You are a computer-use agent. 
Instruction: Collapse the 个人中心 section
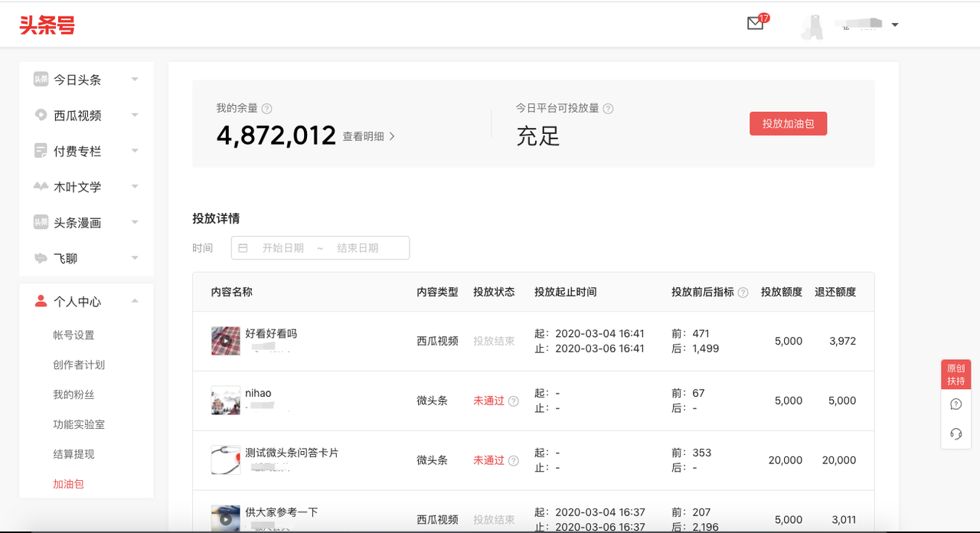click(x=135, y=301)
